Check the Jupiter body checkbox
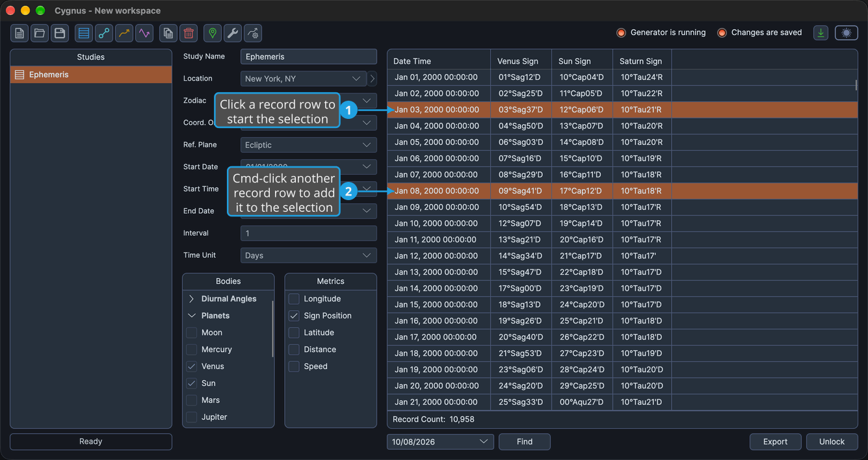Screen dimensions: 868x460 [x=192, y=417]
